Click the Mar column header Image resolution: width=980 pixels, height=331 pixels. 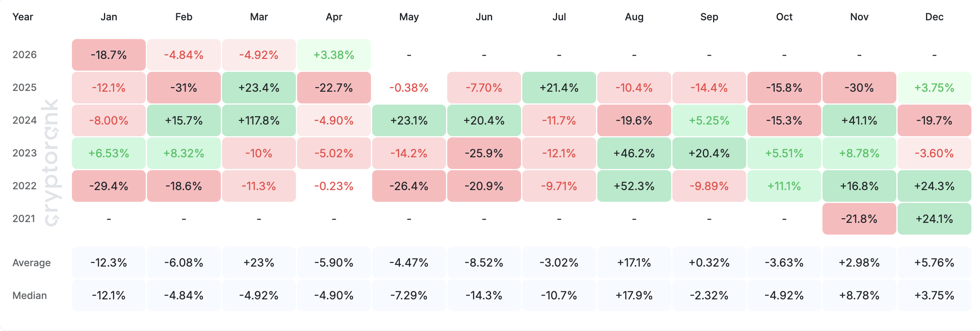point(259,17)
